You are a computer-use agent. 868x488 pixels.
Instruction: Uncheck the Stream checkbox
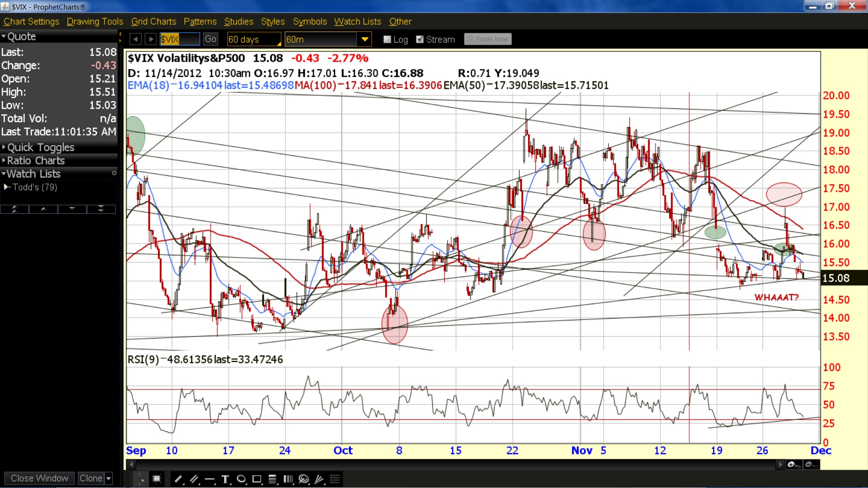(x=420, y=39)
